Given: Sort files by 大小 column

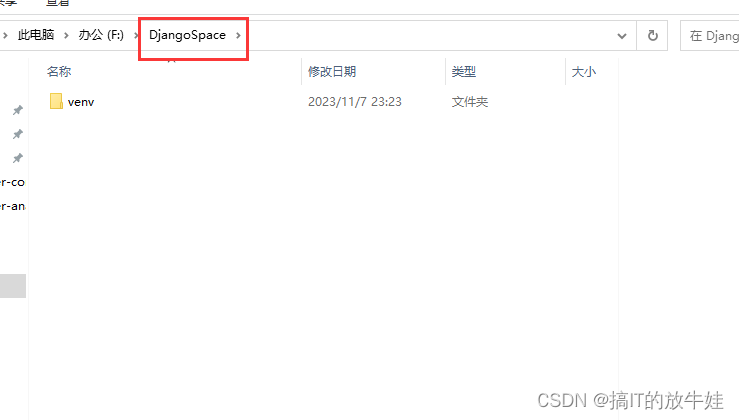Looking at the screenshot, I should pos(583,72).
